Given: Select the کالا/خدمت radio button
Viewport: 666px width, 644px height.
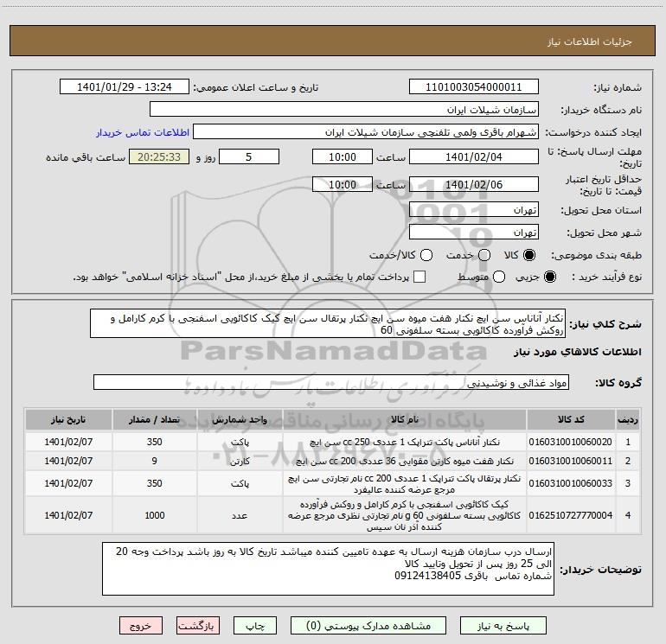Looking at the screenshot, I should [x=426, y=255].
